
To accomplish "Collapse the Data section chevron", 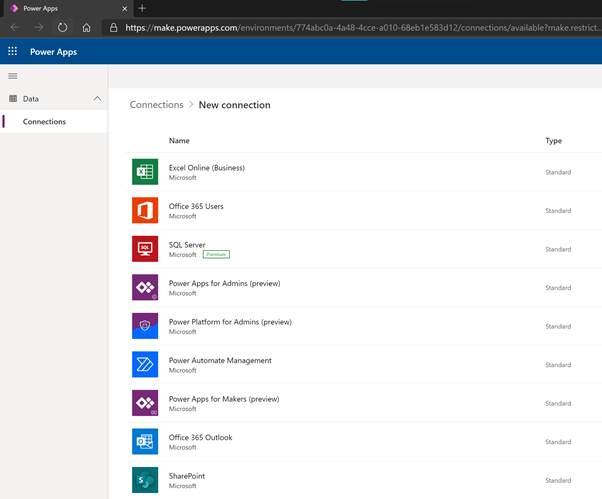I will point(97,99).
